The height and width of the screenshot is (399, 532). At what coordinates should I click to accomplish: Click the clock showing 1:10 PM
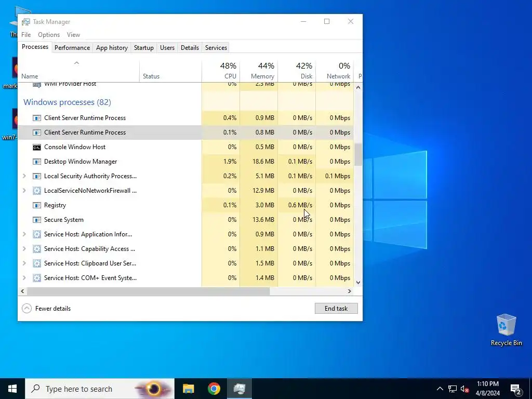tap(487, 389)
